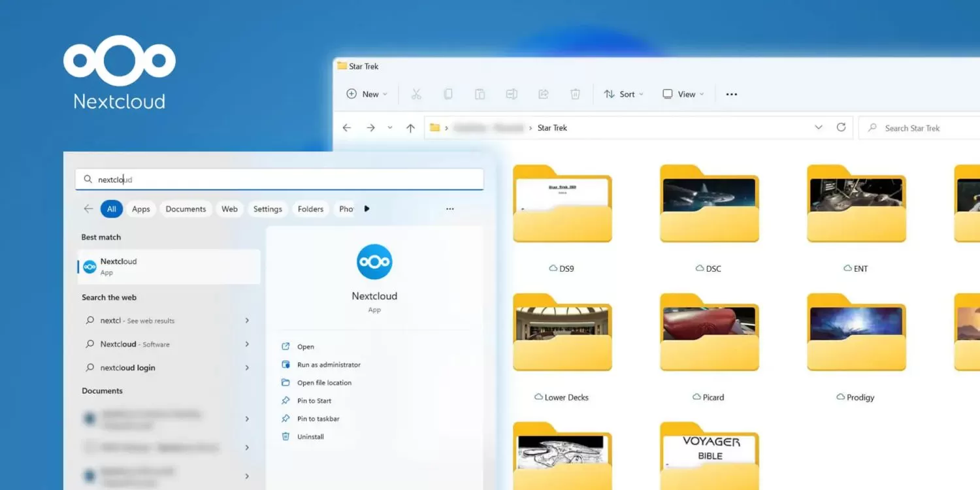This screenshot has width=980, height=490.
Task: Click the Copy icon in Explorer toolbar
Action: click(448, 94)
